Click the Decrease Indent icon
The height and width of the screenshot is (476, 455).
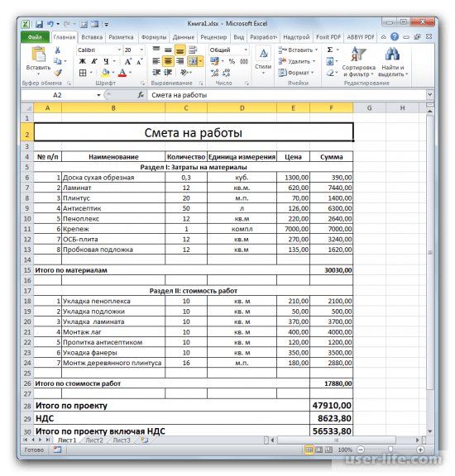click(156, 73)
